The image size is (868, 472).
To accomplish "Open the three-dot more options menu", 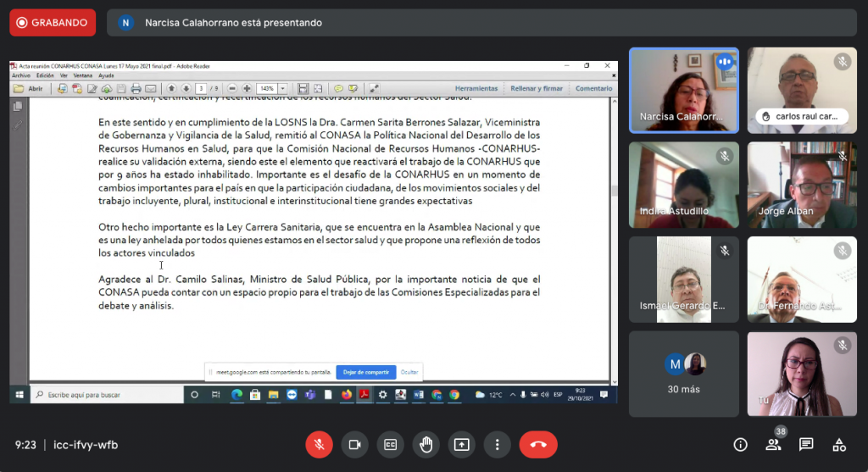I will pos(497,444).
